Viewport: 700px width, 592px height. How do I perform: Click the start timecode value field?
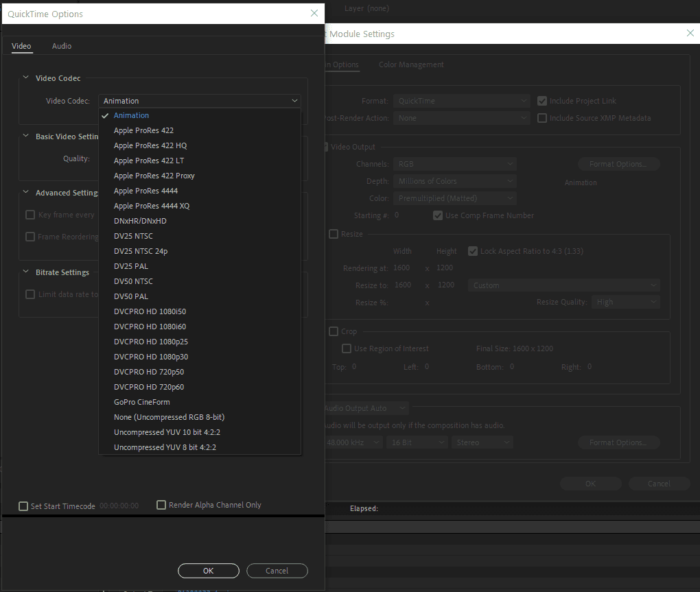119,506
